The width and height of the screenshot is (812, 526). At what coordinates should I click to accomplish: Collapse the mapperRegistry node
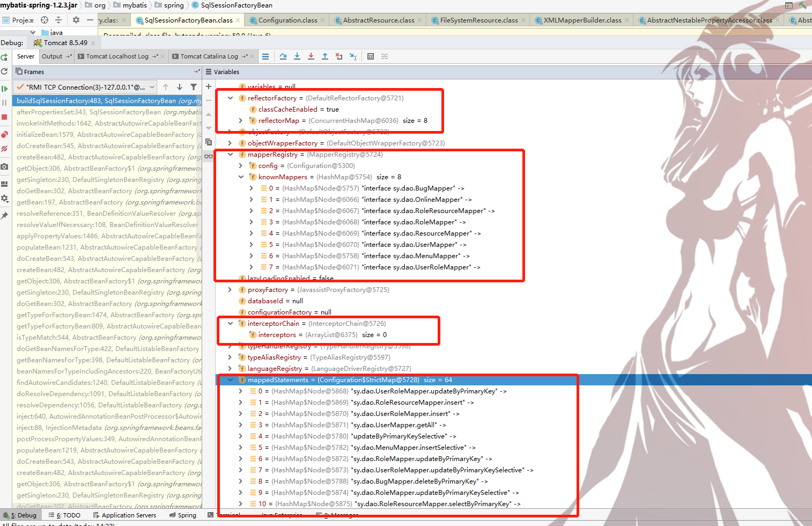(230, 155)
